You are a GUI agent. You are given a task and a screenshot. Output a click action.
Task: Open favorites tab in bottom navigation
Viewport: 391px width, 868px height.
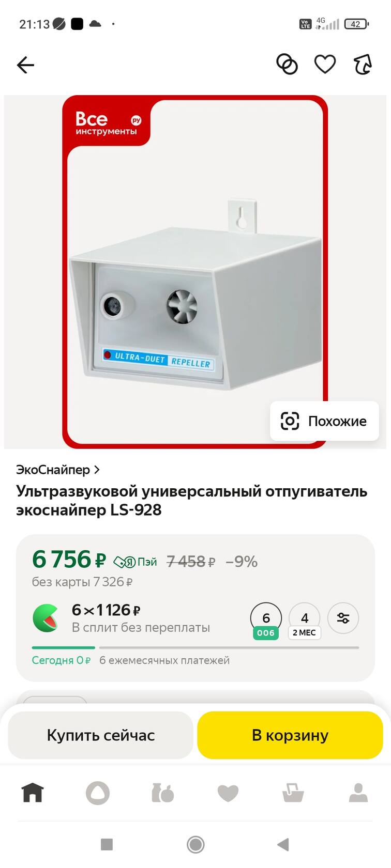point(228,793)
